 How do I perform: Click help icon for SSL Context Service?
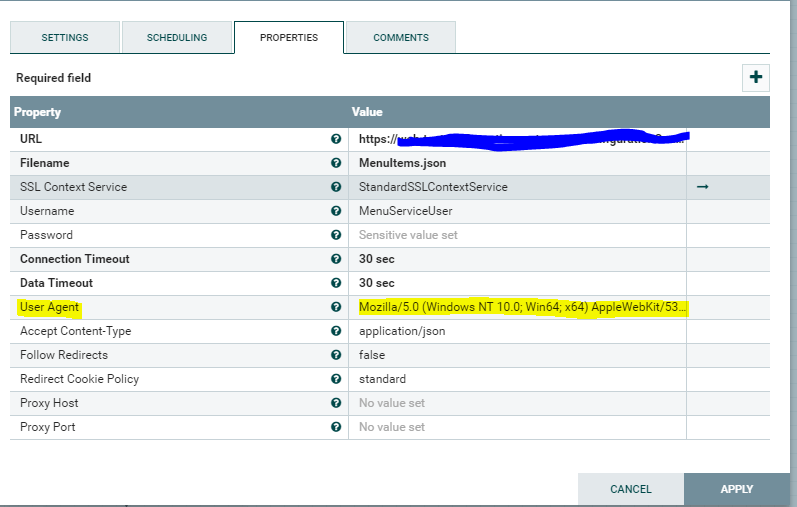pyautogui.click(x=336, y=187)
